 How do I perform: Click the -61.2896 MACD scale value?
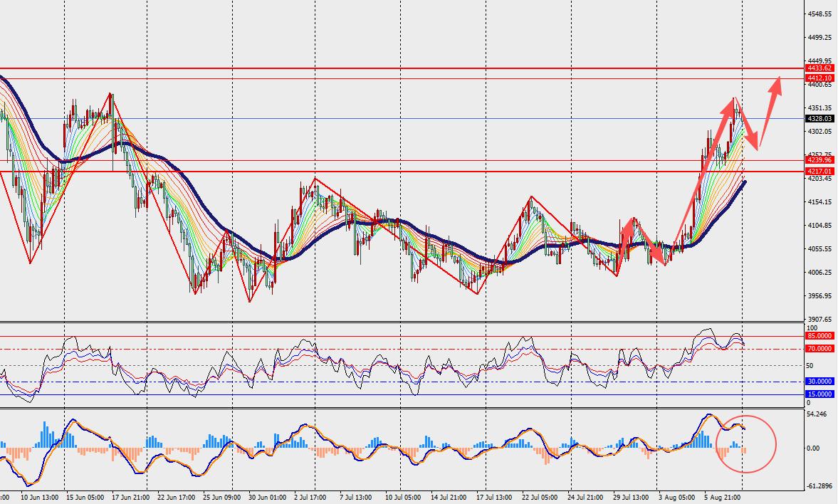pyautogui.click(x=819, y=486)
